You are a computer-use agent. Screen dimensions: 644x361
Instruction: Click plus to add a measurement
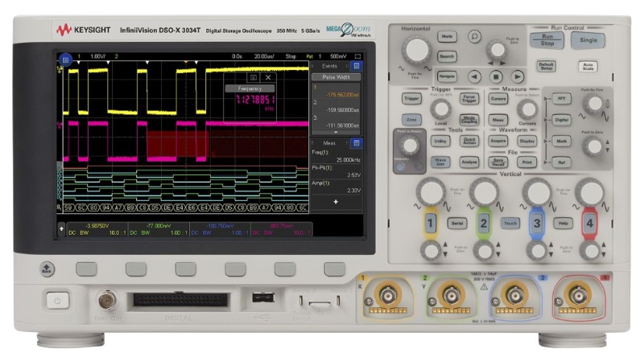pos(336,203)
